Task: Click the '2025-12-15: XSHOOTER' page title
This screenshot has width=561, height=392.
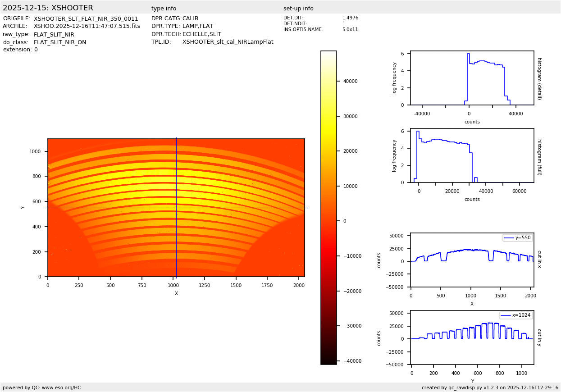Action: coord(48,8)
